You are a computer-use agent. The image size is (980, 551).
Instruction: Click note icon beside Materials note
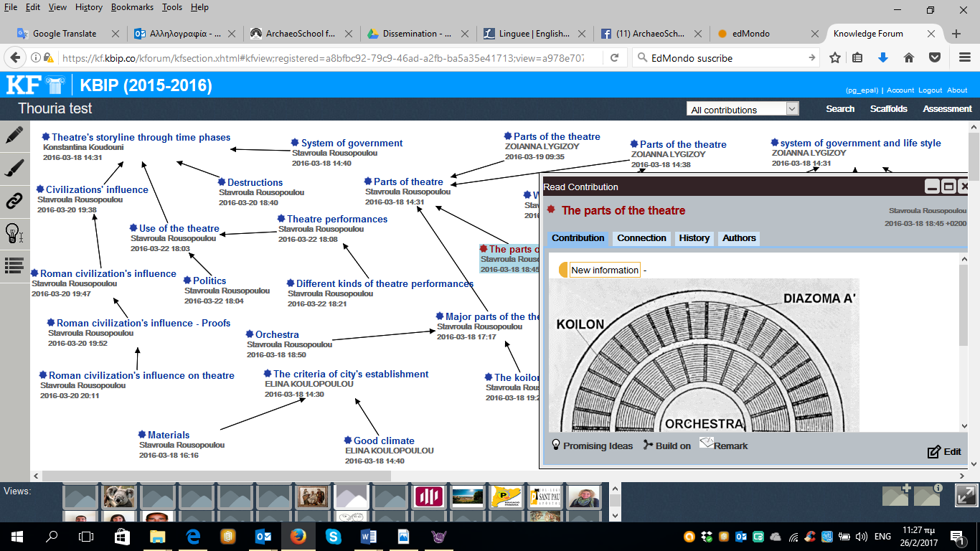point(143,434)
